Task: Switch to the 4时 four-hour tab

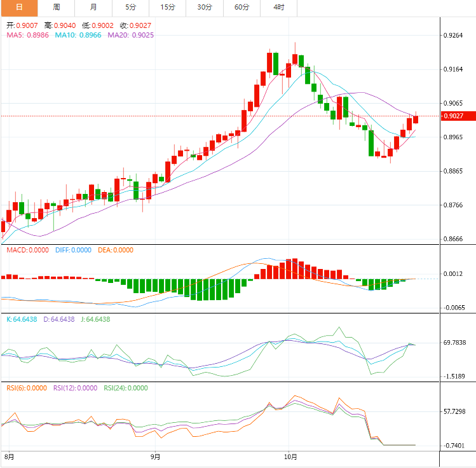Action: tap(279, 8)
